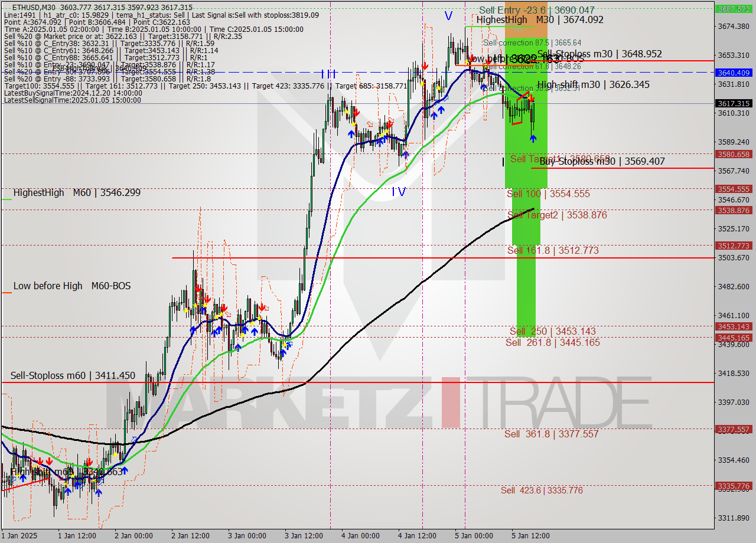Select the red 3377.557 axis tag

734,429
